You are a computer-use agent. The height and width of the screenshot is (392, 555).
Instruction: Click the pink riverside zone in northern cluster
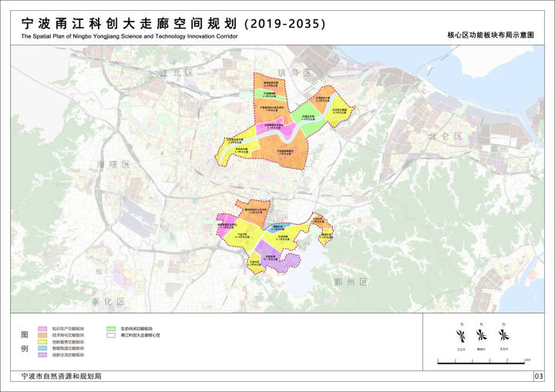pos(277,129)
